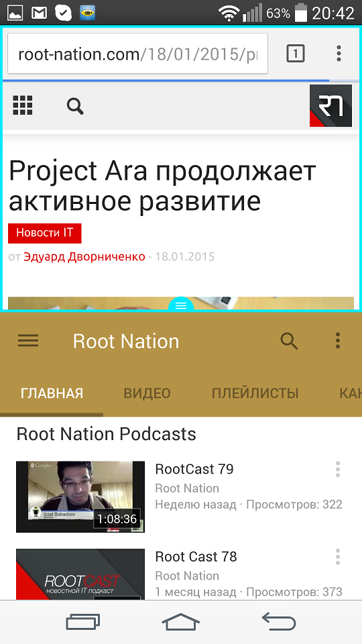362x644 pixels.
Task: Open the YouTube channel overflow menu
Action: click(338, 341)
